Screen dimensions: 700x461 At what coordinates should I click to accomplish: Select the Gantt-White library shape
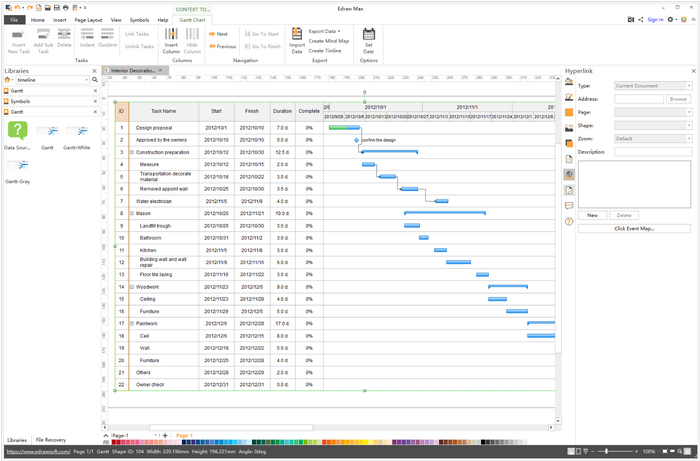pos(77,137)
